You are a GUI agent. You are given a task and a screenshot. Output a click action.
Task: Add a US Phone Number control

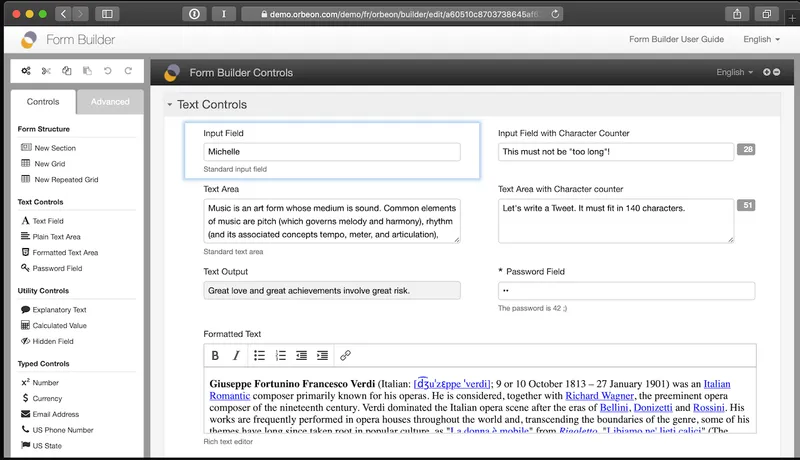(57, 430)
